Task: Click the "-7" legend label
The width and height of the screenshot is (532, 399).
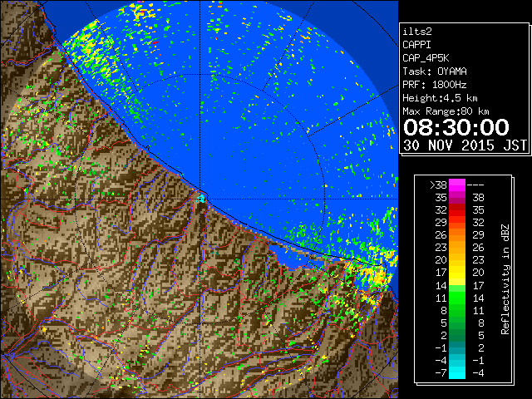Action: tap(441, 372)
